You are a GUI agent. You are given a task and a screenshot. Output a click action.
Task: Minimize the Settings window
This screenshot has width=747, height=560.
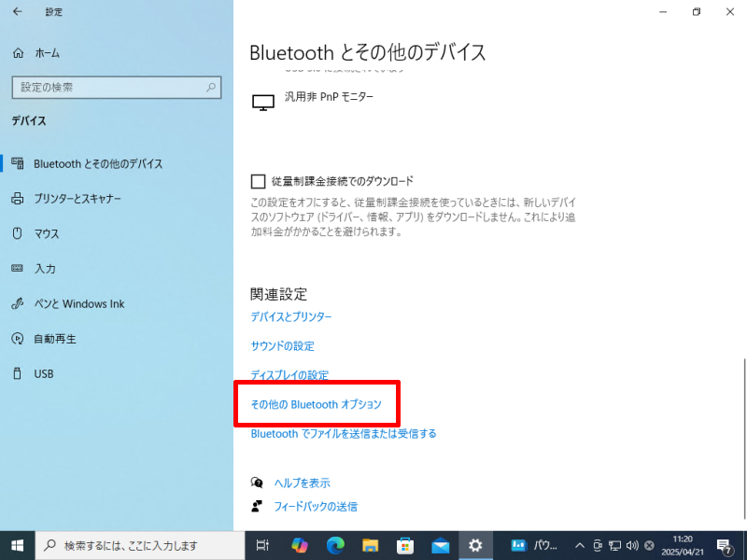663,12
